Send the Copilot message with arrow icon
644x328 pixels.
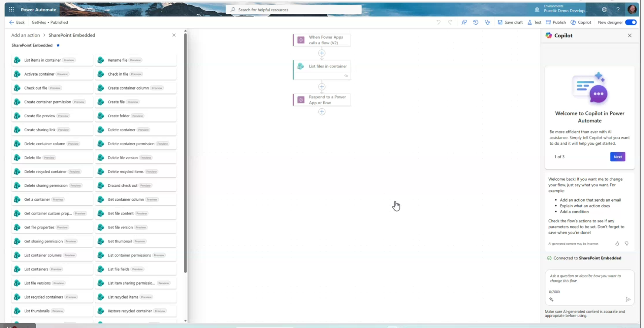coord(628,299)
